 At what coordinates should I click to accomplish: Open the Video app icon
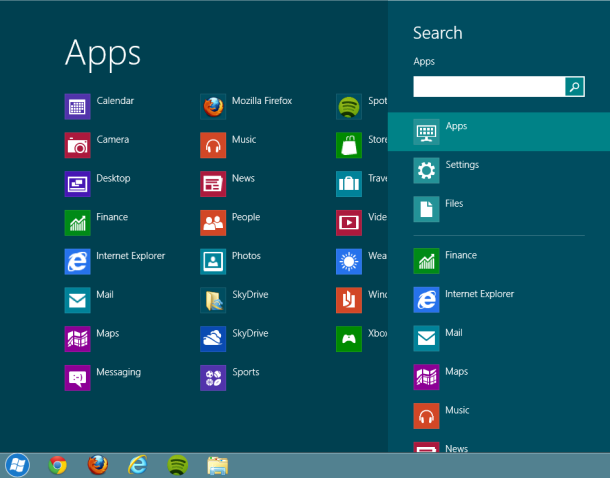349,223
